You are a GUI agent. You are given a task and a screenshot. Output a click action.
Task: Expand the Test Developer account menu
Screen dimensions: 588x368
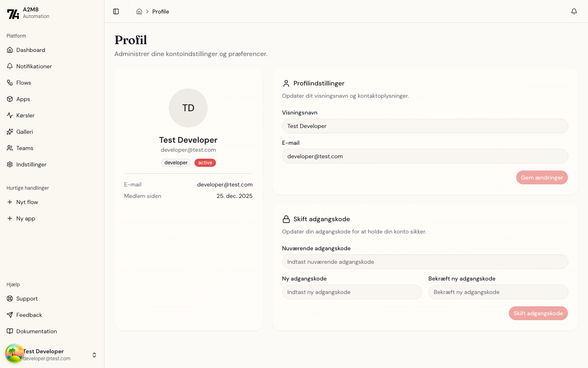94,355
